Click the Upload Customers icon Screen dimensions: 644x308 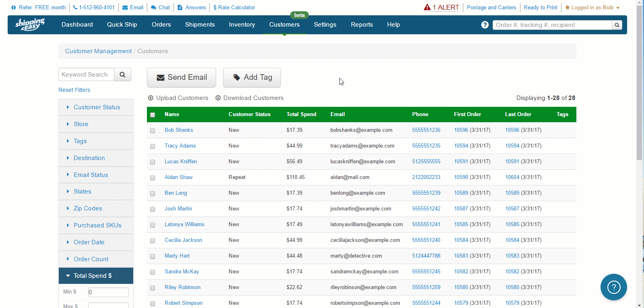click(151, 98)
